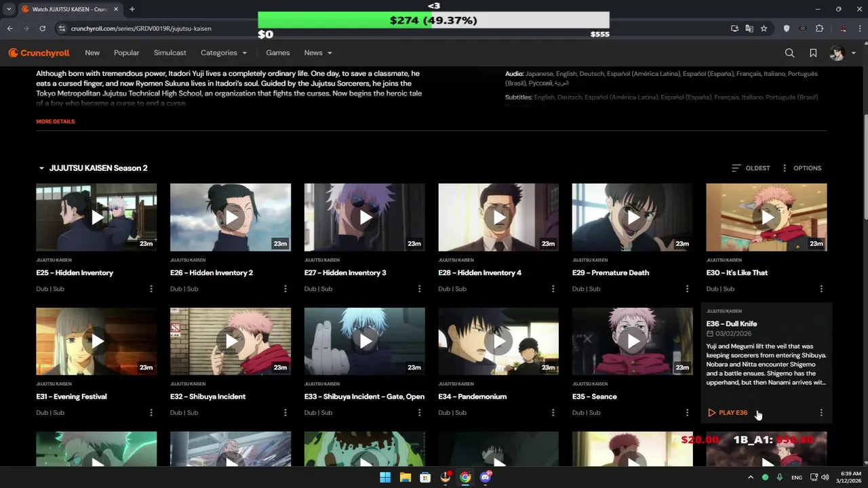Open more options for E31 Evening Festival
This screenshot has height=488, width=868.
[x=151, y=413]
